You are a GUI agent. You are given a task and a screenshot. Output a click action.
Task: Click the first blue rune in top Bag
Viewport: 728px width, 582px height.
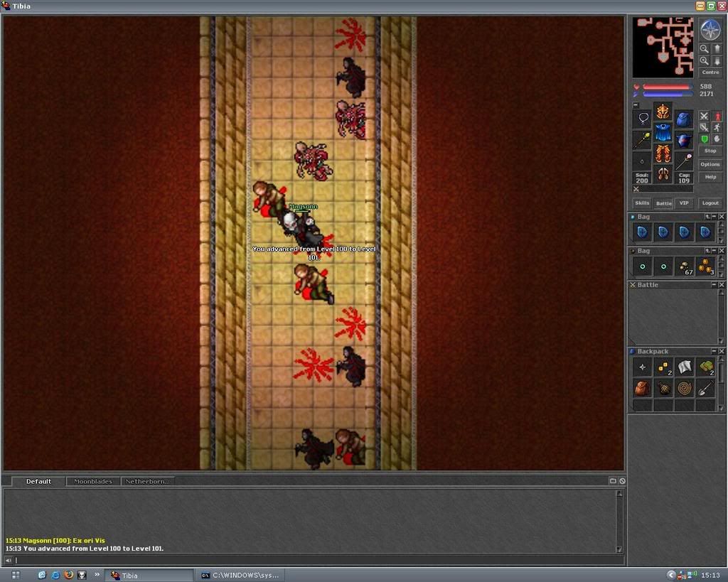coord(642,232)
